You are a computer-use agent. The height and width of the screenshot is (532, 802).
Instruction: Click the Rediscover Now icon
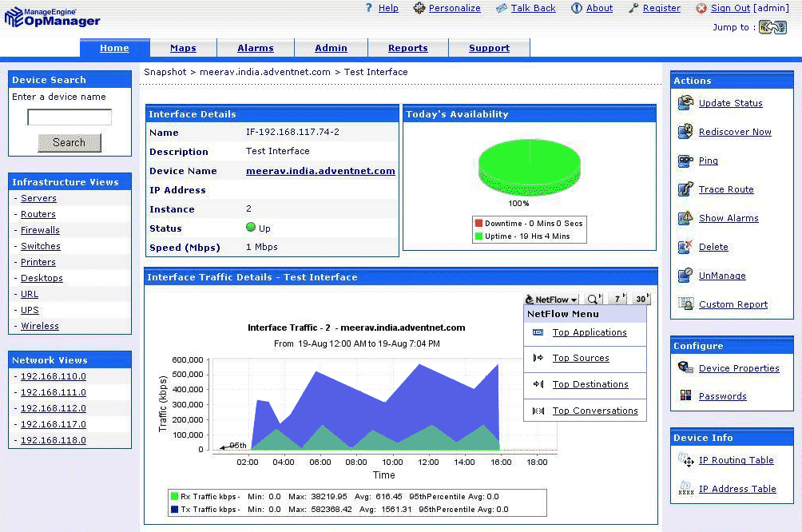click(x=685, y=132)
